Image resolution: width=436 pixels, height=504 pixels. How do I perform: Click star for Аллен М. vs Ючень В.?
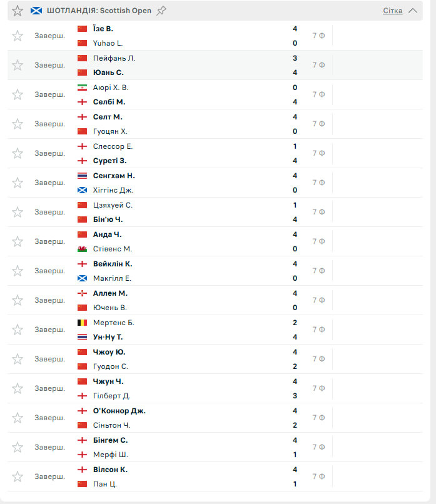[x=18, y=300]
